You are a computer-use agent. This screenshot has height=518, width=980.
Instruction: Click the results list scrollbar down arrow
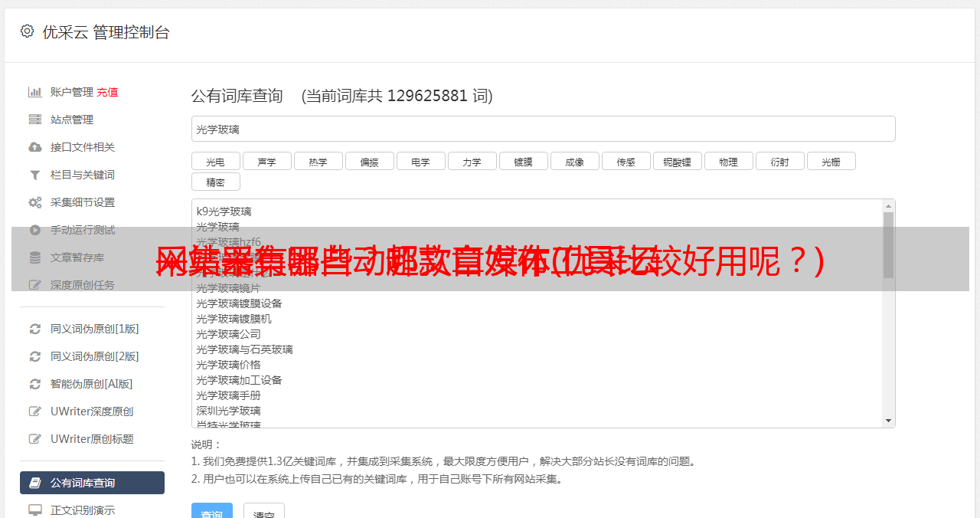(888, 421)
